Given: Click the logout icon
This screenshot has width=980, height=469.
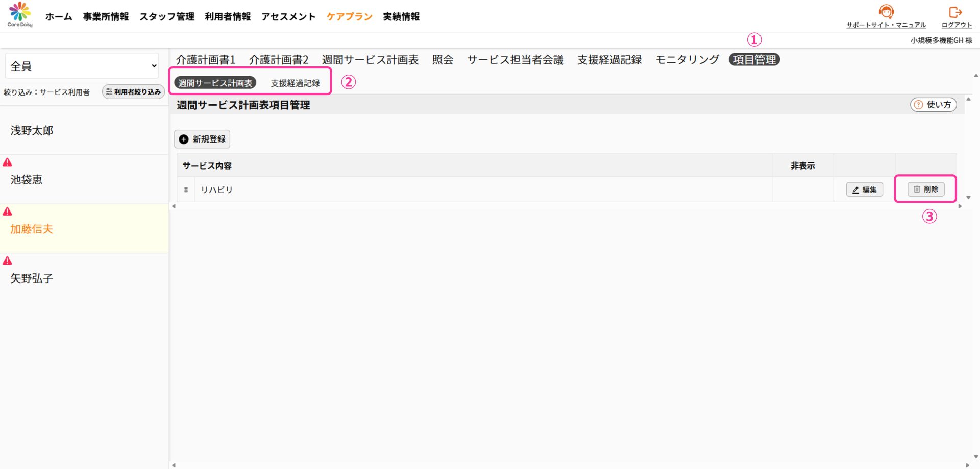Looking at the screenshot, I should click(955, 12).
